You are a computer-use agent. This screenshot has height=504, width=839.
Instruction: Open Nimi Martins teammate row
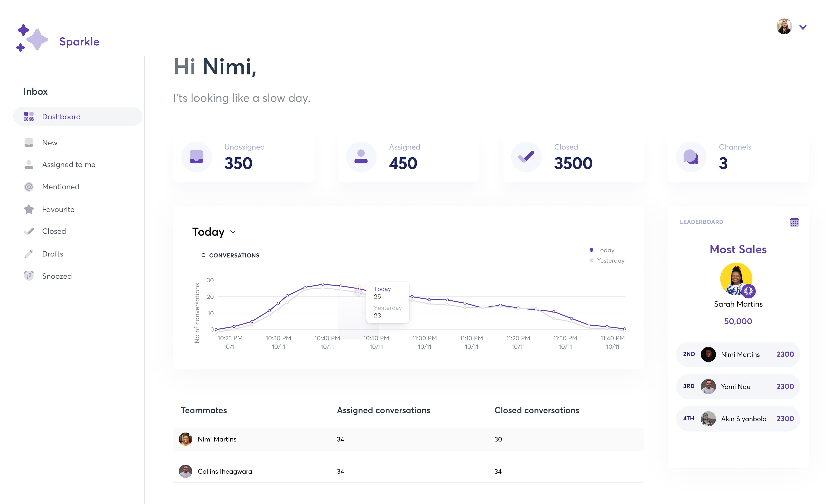click(x=217, y=439)
